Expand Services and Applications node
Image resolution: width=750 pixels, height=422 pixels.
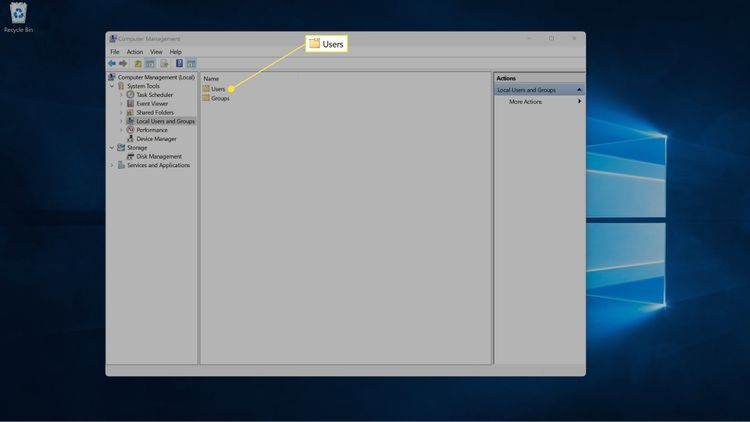tap(112, 165)
